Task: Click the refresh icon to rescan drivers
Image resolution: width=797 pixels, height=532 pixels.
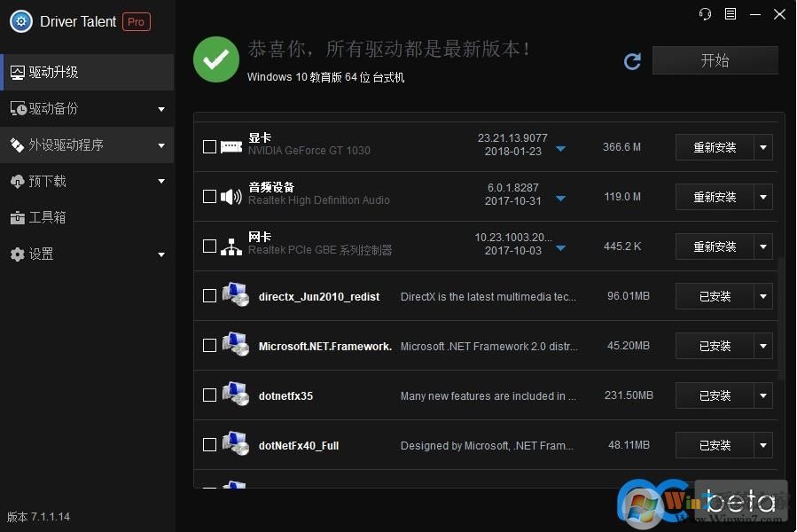Action: pyautogui.click(x=632, y=61)
